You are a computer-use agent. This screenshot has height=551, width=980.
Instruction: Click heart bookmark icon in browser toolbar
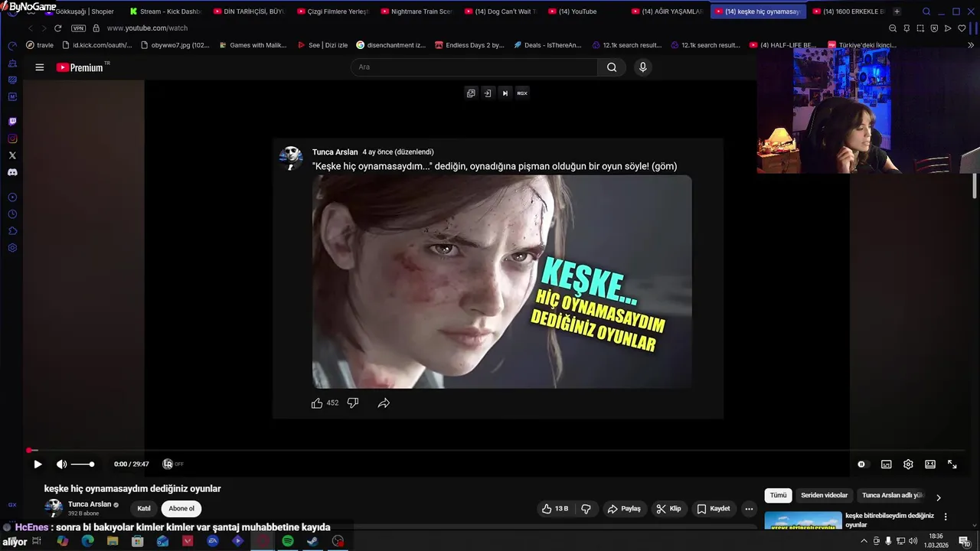click(962, 28)
